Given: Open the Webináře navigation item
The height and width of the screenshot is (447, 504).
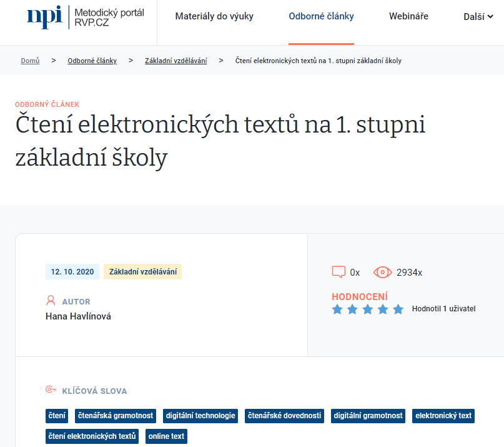Looking at the screenshot, I should (x=408, y=17).
